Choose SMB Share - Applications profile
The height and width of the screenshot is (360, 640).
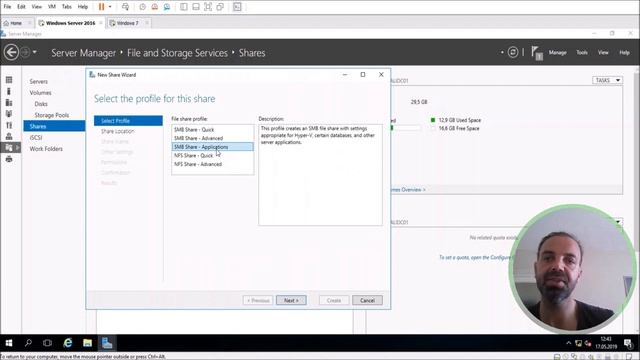[212, 147]
